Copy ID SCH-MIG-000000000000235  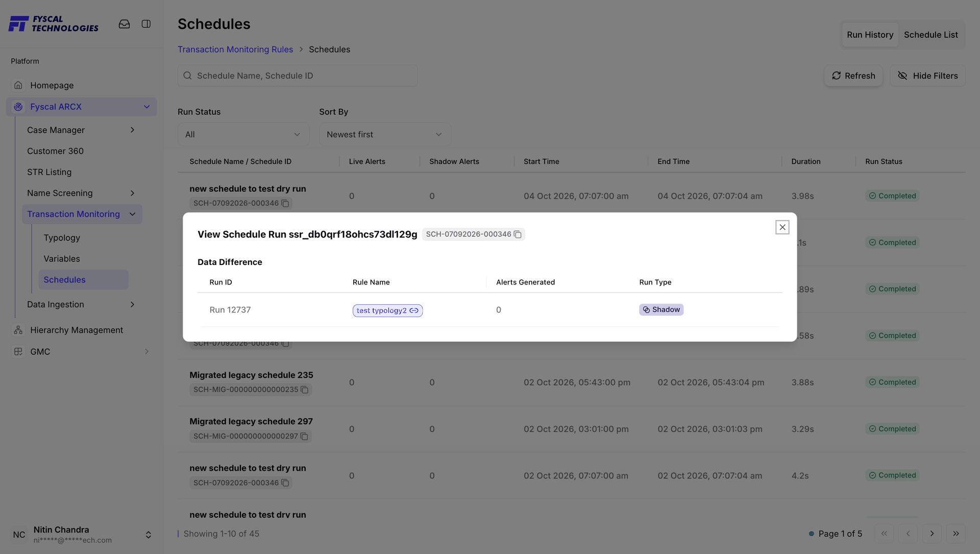(305, 390)
